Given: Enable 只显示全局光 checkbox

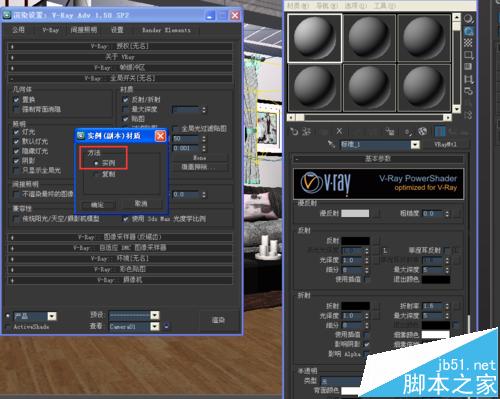Looking at the screenshot, I should coord(16,170).
